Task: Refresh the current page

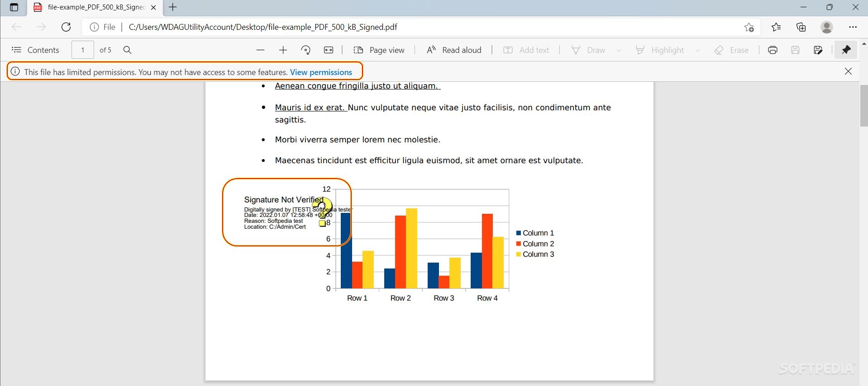Action: [66, 27]
